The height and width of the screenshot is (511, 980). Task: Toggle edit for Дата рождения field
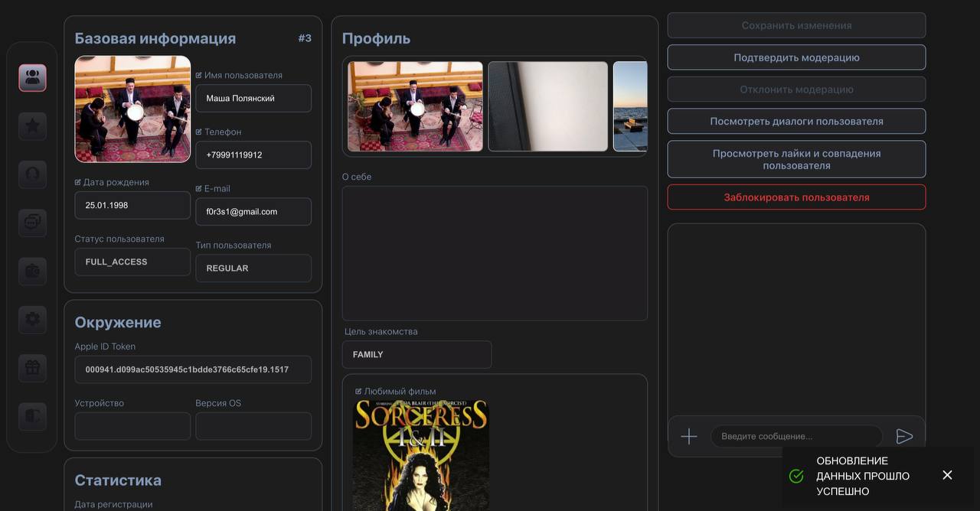coord(78,182)
